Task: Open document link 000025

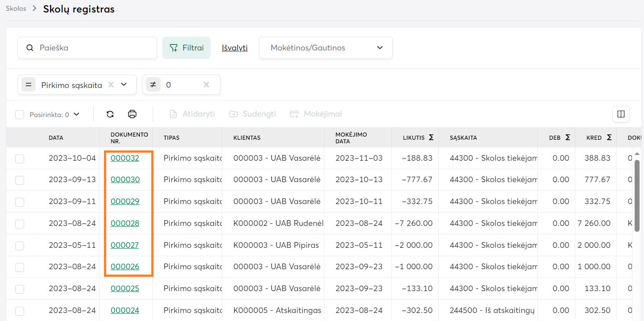Action: 125,288
